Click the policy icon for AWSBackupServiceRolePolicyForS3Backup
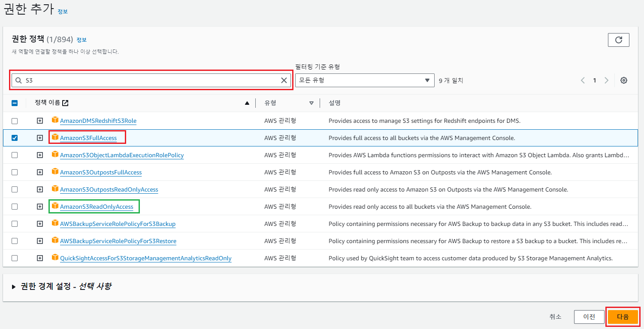This screenshot has width=644, height=329. click(54, 223)
